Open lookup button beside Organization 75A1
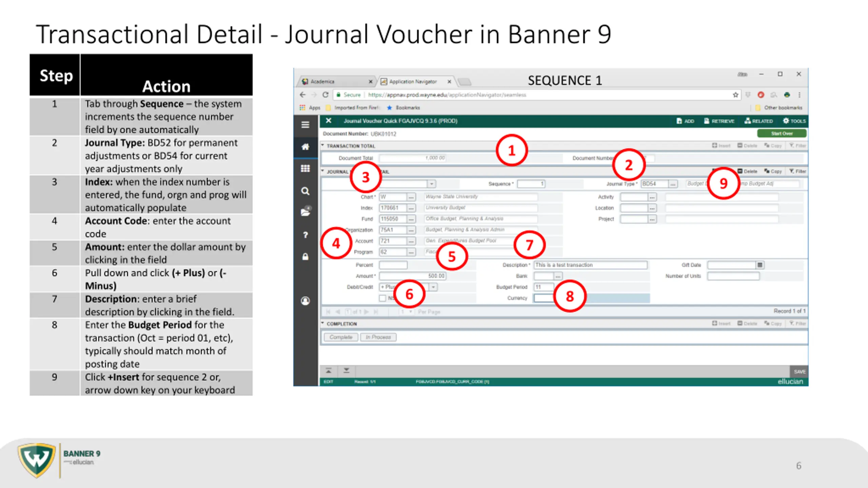Screen dimensions: 868x488 411,230
